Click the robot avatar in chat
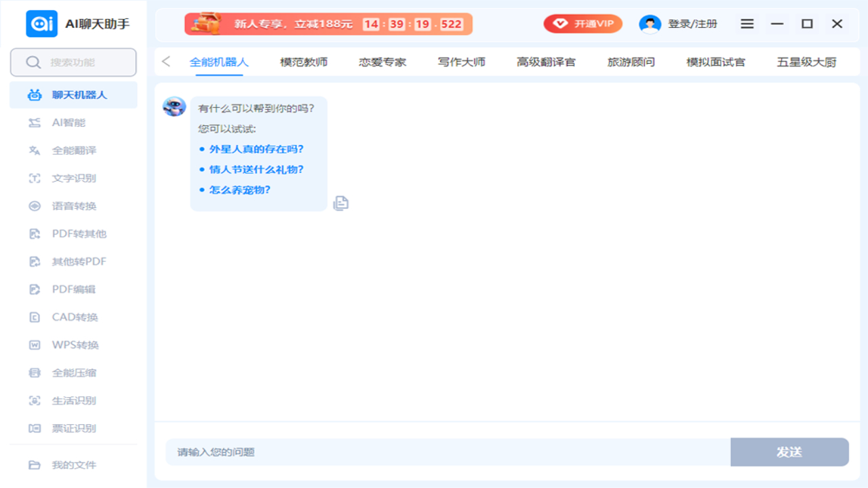This screenshot has height=488, width=868. point(174,106)
